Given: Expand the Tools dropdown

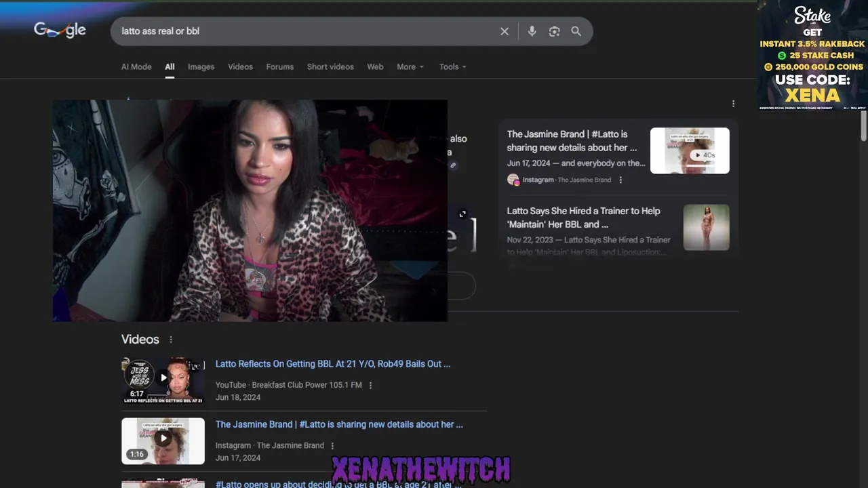Looking at the screenshot, I should click(x=452, y=66).
